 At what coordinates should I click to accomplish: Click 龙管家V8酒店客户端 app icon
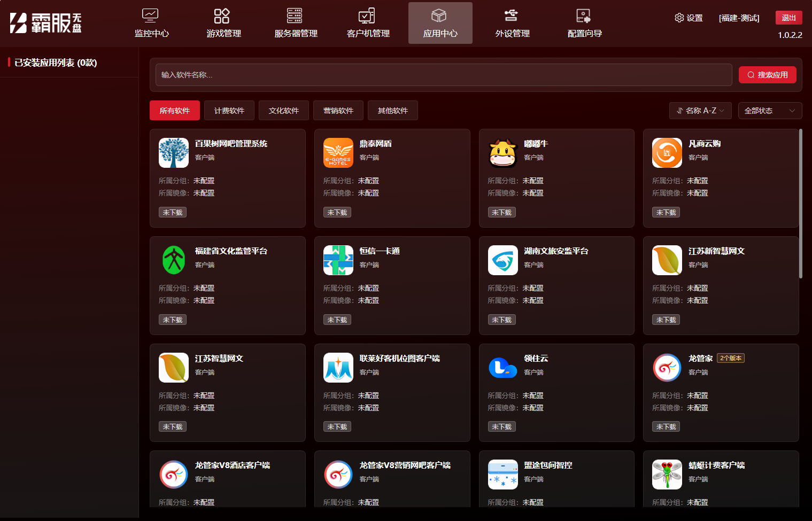pyautogui.click(x=174, y=475)
